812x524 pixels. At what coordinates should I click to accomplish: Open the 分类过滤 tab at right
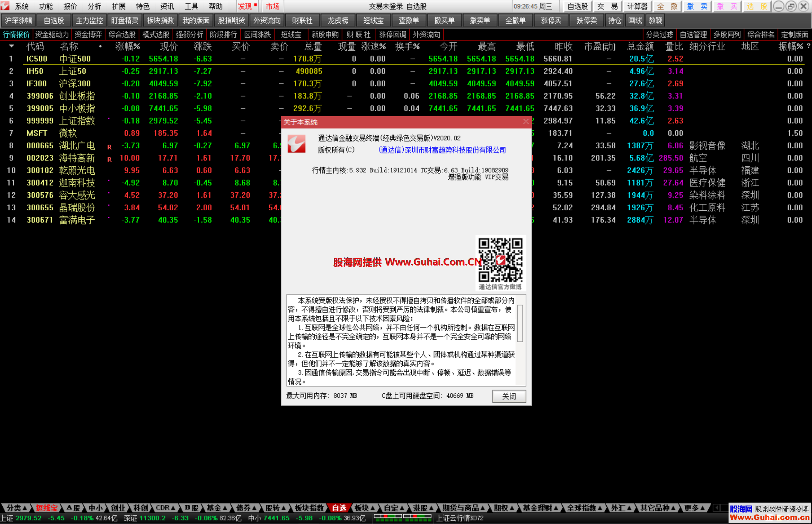pyautogui.click(x=659, y=35)
